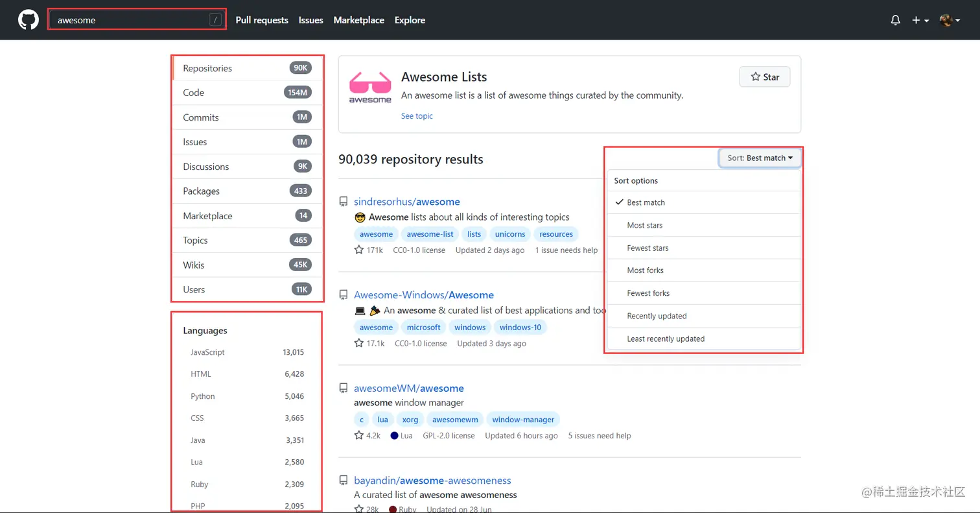Click the resources topic tag
Image resolution: width=980 pixels, height=513 pixels.
click(556, 234)
